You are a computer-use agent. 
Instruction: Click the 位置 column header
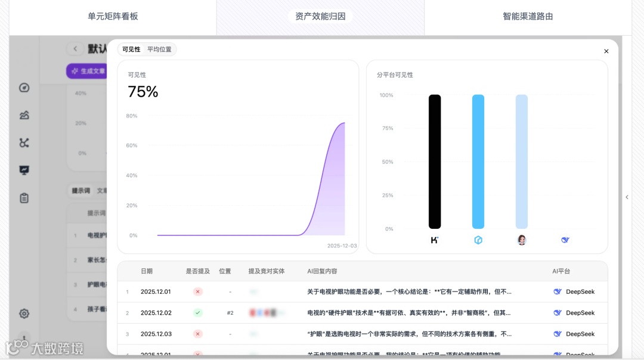(x=225, y=271)
